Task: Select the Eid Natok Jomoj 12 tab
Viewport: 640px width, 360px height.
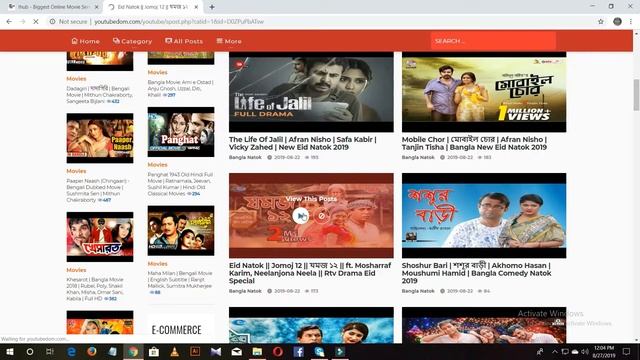Action: pyautogui.click(x=153, y=7)
